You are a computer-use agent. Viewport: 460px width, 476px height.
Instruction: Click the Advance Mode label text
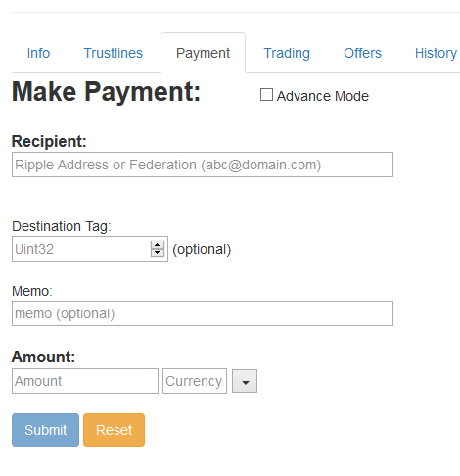(x=323, y=96)
